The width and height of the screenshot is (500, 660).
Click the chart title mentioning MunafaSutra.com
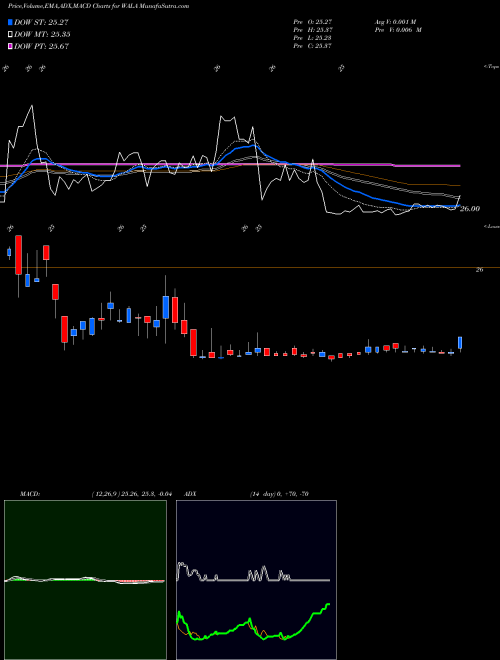[x=98, y=6]
